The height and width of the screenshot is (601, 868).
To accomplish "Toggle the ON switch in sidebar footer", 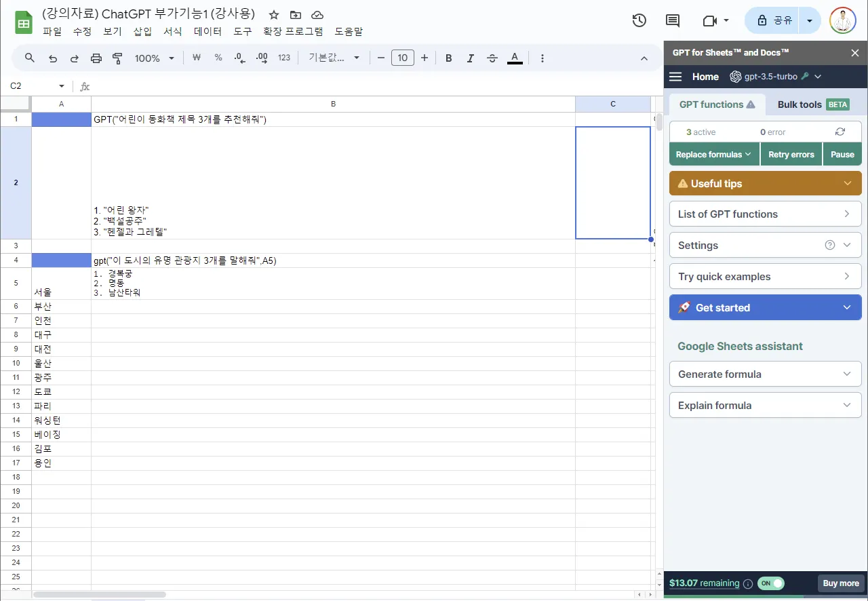I will point(771,583).
